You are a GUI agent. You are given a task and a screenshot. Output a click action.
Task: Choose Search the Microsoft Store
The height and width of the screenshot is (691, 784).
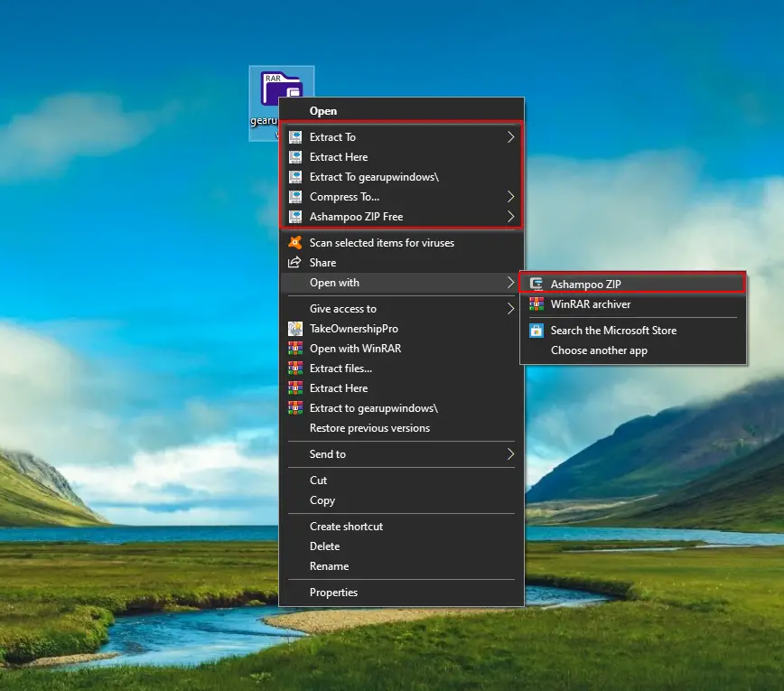[x=633, y=331]
